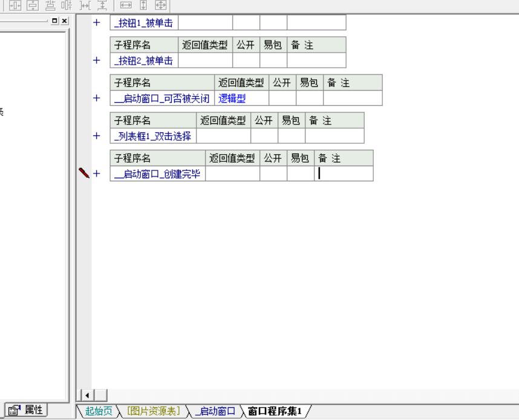Click 子程序名 header above _按钮2_被单击
The width and height of the screenshot is (519, 420).
[144, 45]
